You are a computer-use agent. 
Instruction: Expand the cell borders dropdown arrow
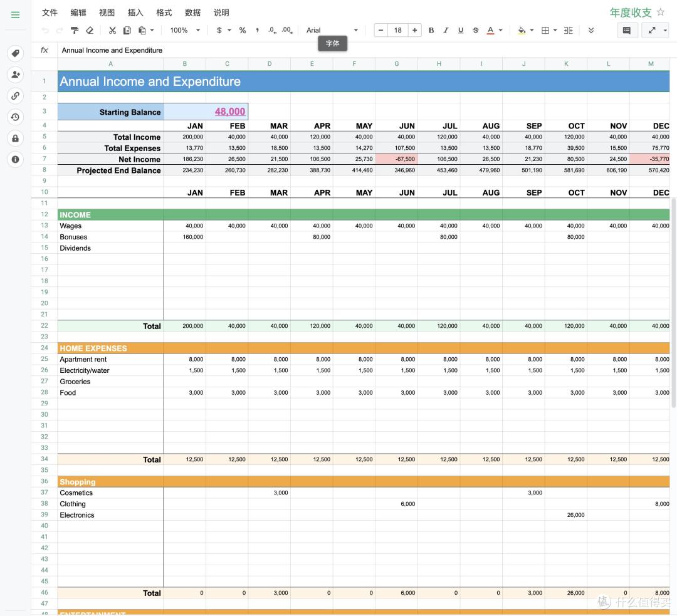555,30
